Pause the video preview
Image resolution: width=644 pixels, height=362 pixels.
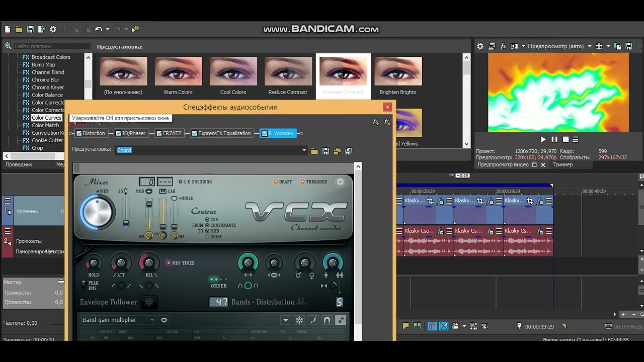[554, 140]
